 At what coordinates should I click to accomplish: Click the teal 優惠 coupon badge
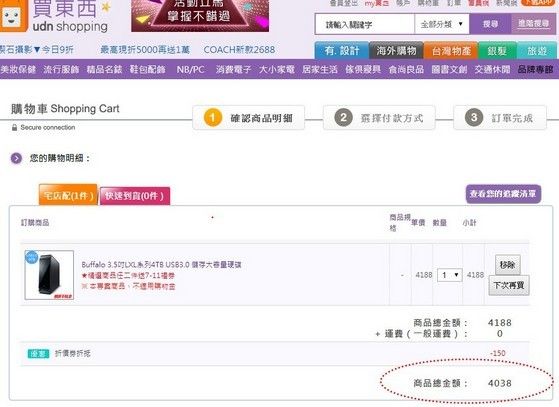coord(38,354)
